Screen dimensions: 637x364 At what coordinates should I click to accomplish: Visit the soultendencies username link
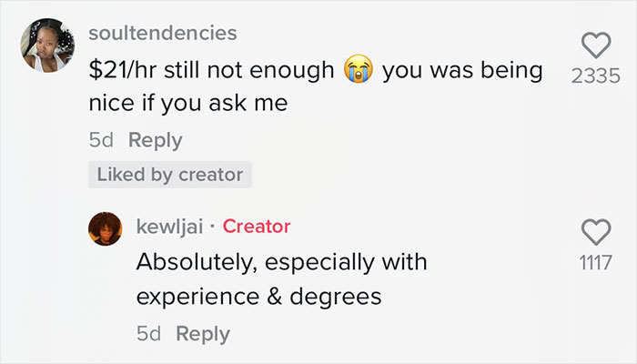pyautogui.click(x=163, y=33)
